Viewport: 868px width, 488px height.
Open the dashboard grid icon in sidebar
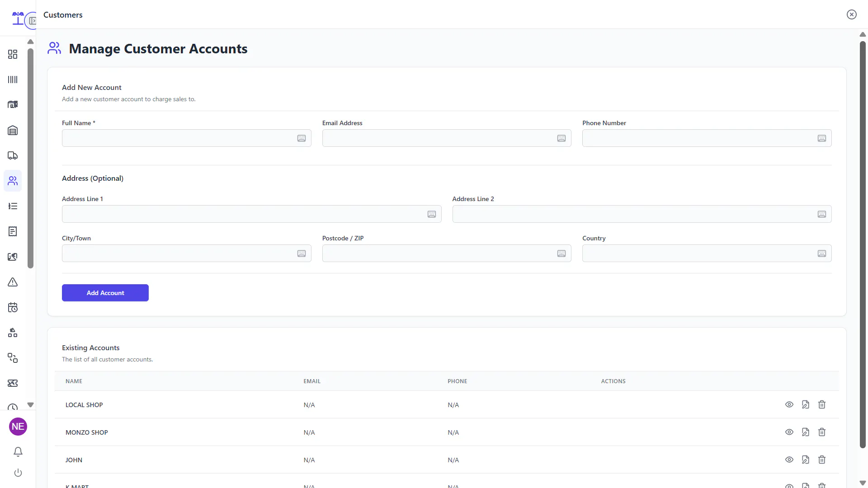(13, 54)
